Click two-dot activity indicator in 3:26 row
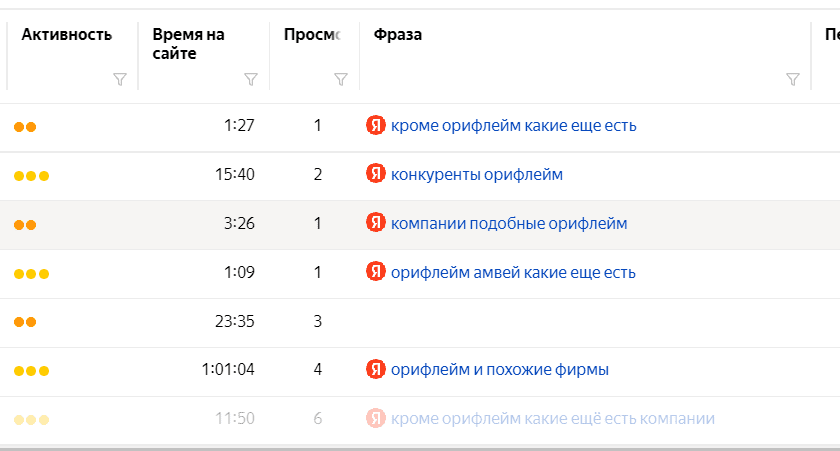The height and width of the screenshot is (451, 840). point(25,225)
